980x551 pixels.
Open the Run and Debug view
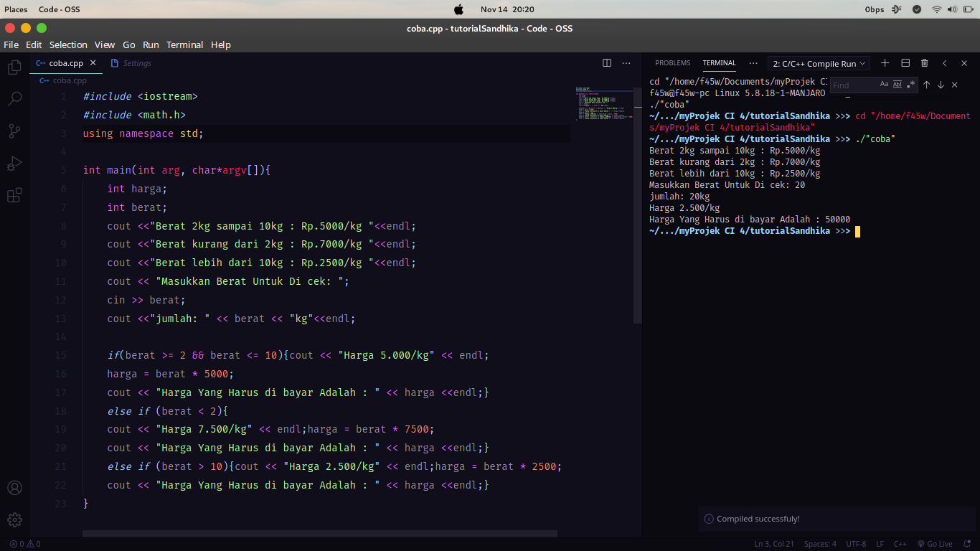coord(14,163)
